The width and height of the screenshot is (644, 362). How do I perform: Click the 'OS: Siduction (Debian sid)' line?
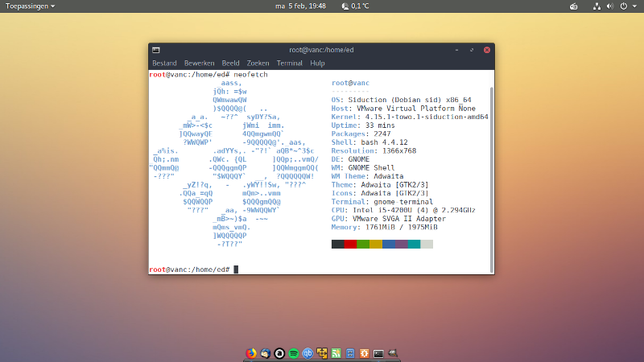click(x=401, y=100)
